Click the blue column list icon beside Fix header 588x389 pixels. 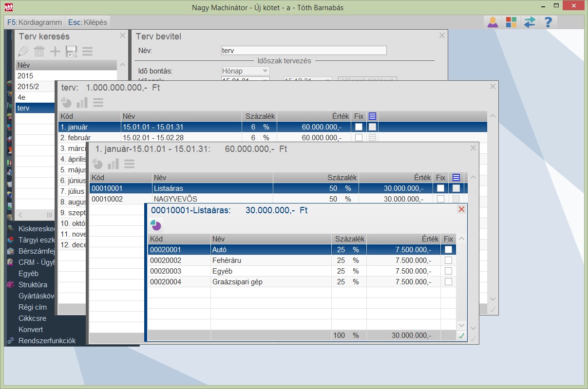click(456, 178)
